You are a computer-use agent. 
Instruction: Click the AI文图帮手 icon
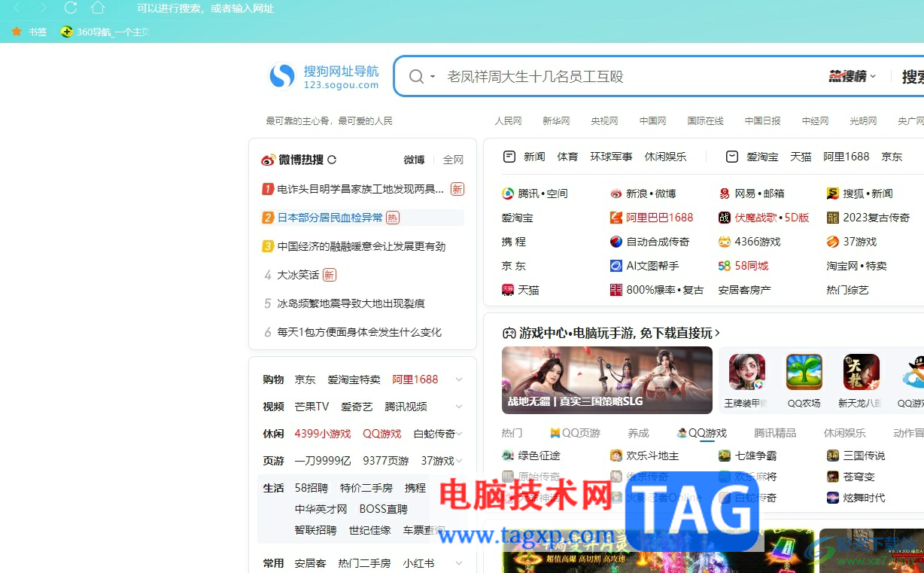(x=616, y=266)
